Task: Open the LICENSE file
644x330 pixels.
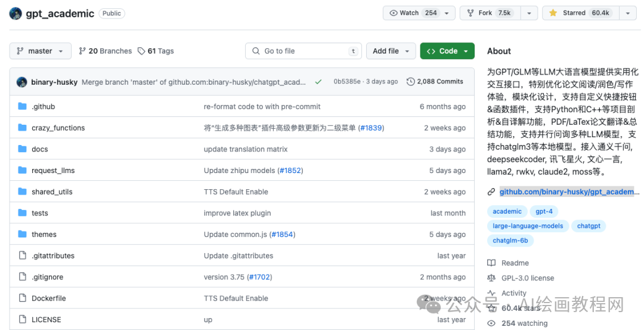Action: [47, 320]
